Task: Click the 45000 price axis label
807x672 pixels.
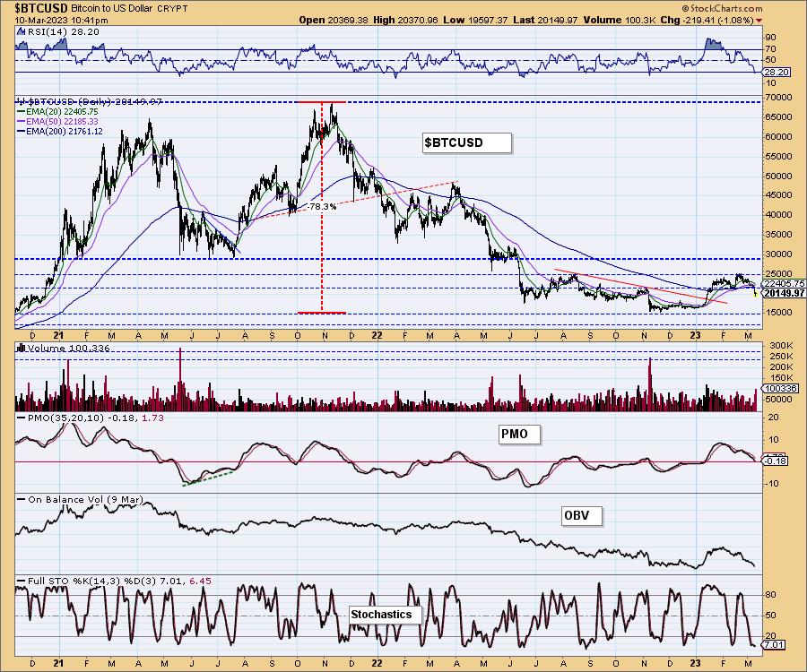Action: [779, 195]
